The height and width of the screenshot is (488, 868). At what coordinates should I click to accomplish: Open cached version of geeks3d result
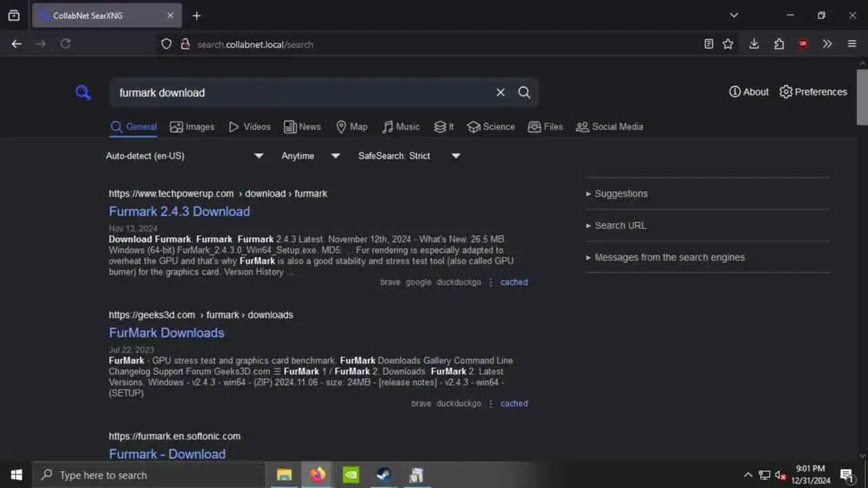pos(514,403)
